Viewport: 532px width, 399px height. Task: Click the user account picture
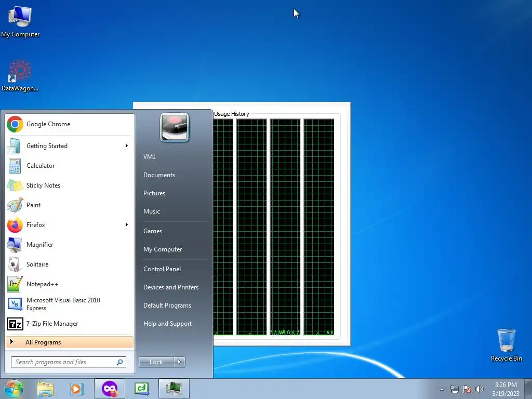pyautogui.click(x=175, y=127)
